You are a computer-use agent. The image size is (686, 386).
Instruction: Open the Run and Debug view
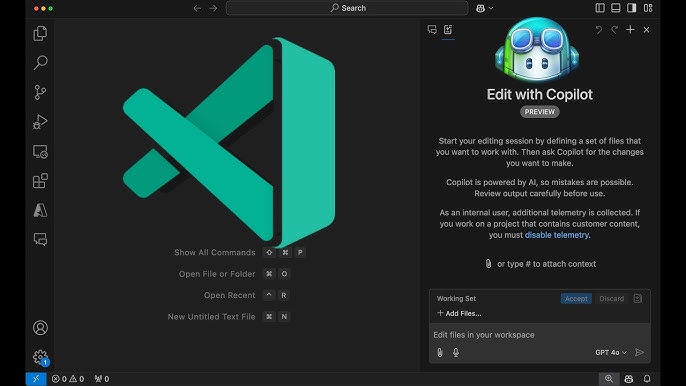click(40, 122)
